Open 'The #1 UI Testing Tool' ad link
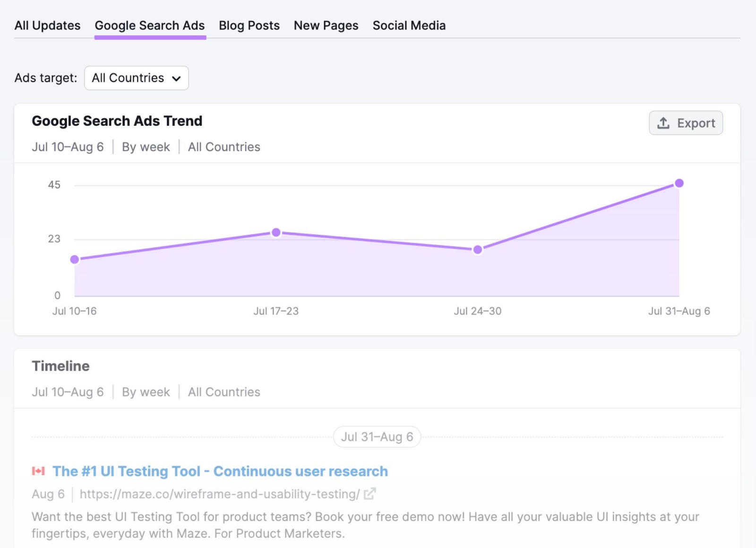756x548 pixels. coord(220,471)
